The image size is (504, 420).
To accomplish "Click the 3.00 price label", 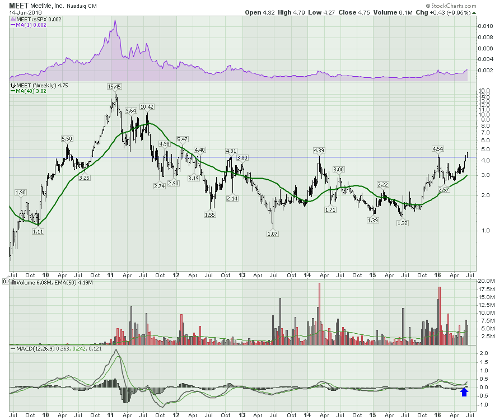I will point(338,169).
